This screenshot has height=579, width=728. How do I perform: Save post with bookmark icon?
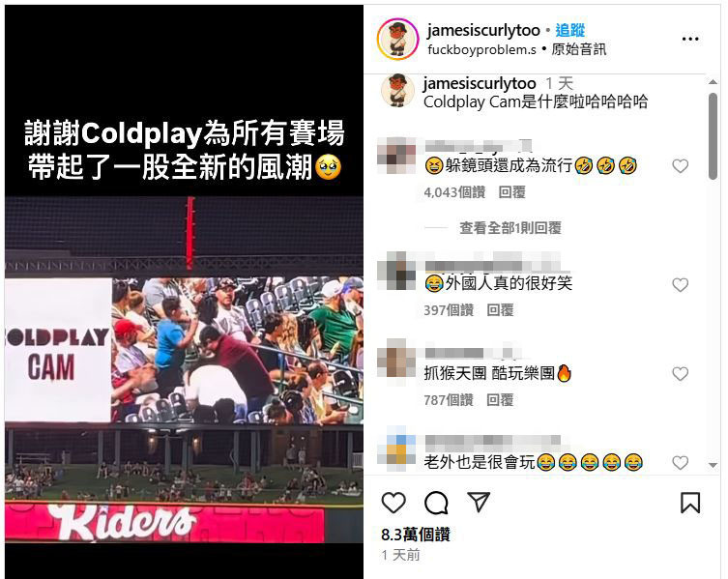coord(690,503)
